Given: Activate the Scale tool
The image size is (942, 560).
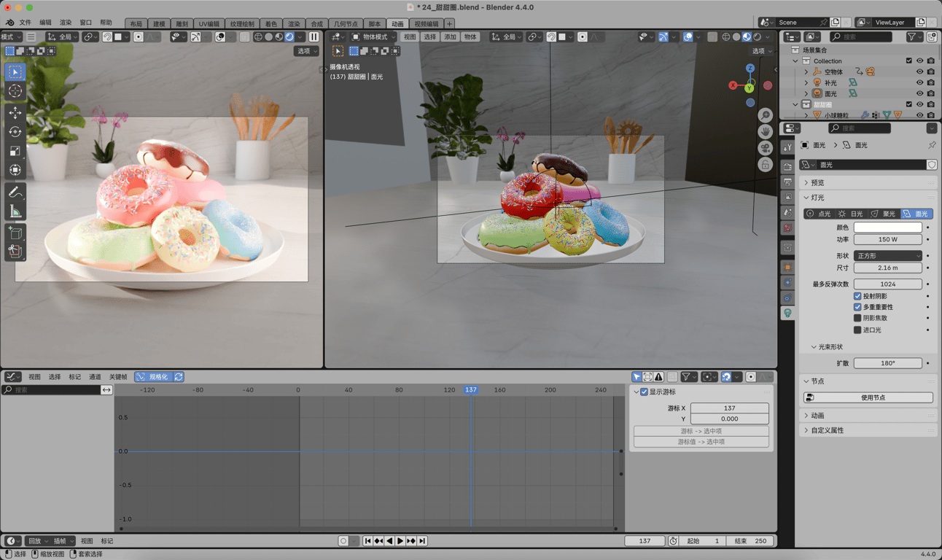Looking at the screenshot, I should coord(15,151).
